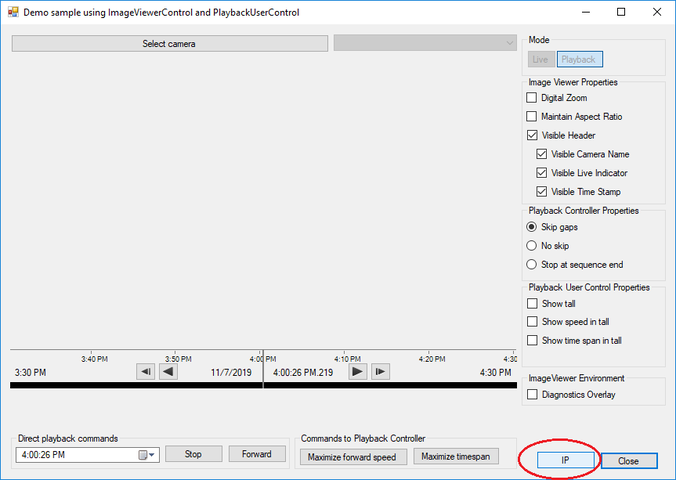The height and width of the screenshot is (480, 676).
Task: Check Maintain Aspect Ratio option
Action: [532, 116]
